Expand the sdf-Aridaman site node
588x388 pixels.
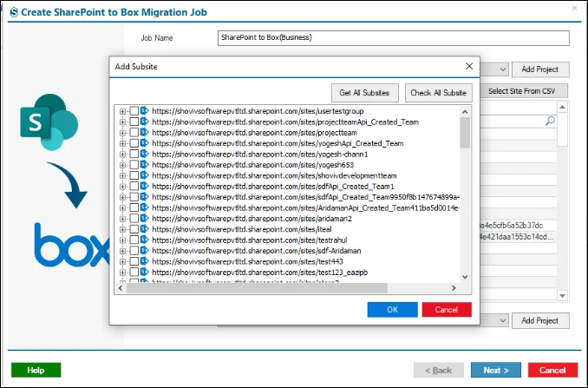pyautogui.click(x=122, y=251)
